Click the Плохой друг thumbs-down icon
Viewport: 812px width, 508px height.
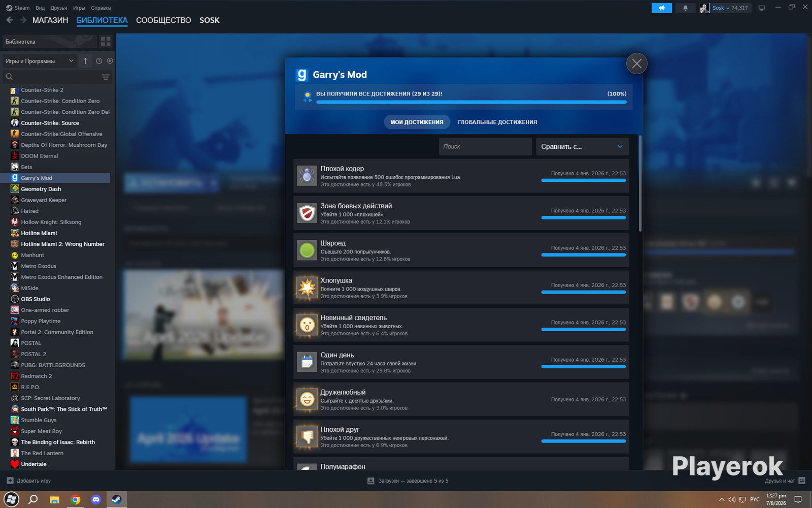(307, 436)
